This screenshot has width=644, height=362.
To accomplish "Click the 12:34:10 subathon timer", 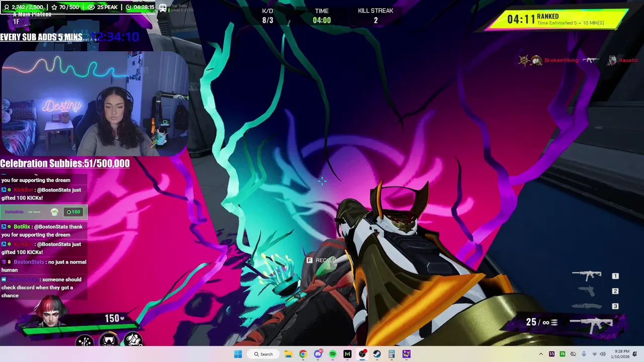I will pyautogui.click(x=116, y=37).
